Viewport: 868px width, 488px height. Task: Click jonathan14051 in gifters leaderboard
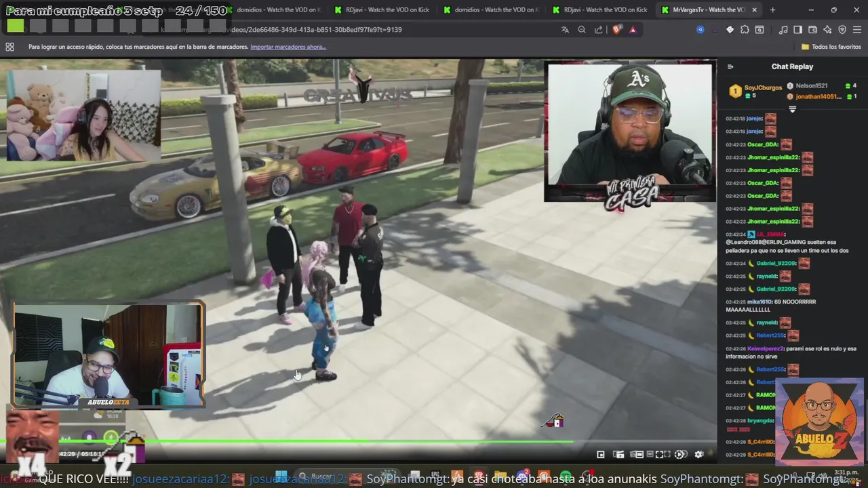pos(818,96)
